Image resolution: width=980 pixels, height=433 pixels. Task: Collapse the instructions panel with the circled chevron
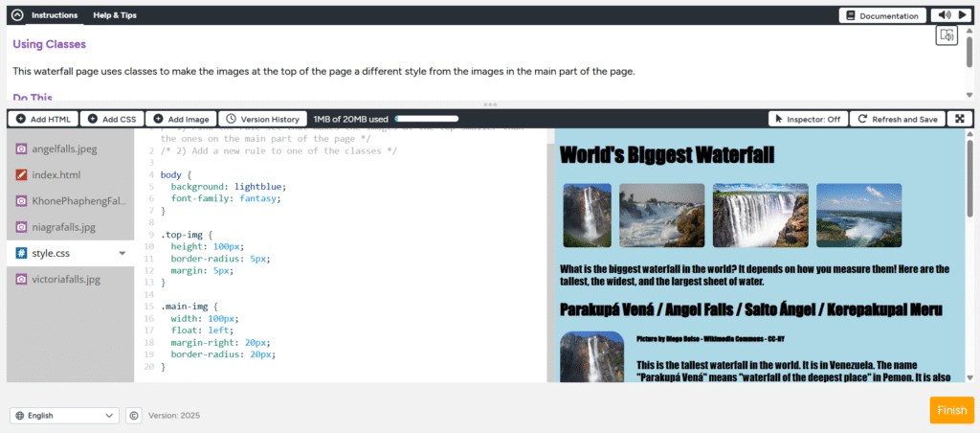[x=17, y=15]
